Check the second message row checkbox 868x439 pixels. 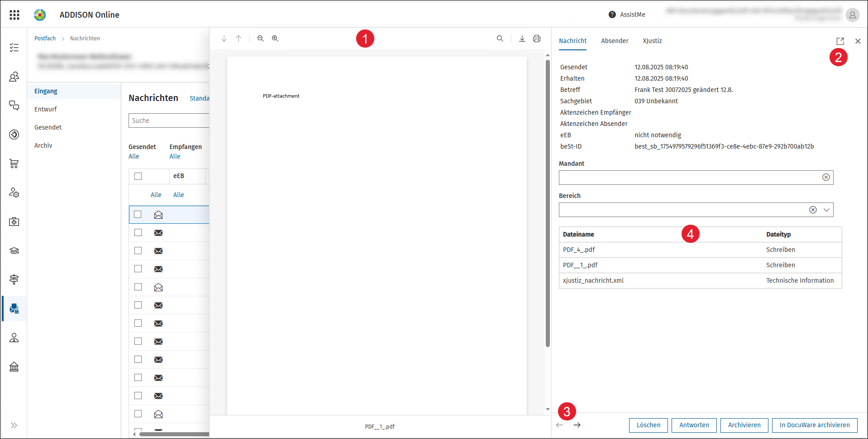tap(138, 232)
